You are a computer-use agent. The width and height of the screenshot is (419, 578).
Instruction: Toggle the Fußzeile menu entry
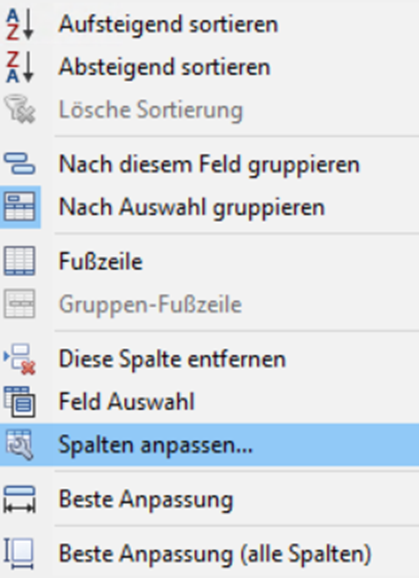[x=209, y=261]
